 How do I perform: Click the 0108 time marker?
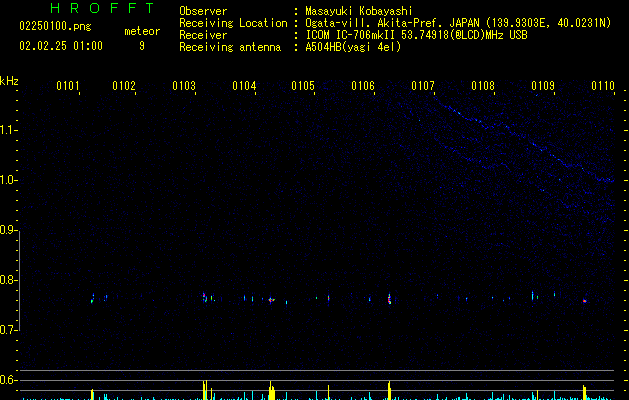tap(483, 86)
